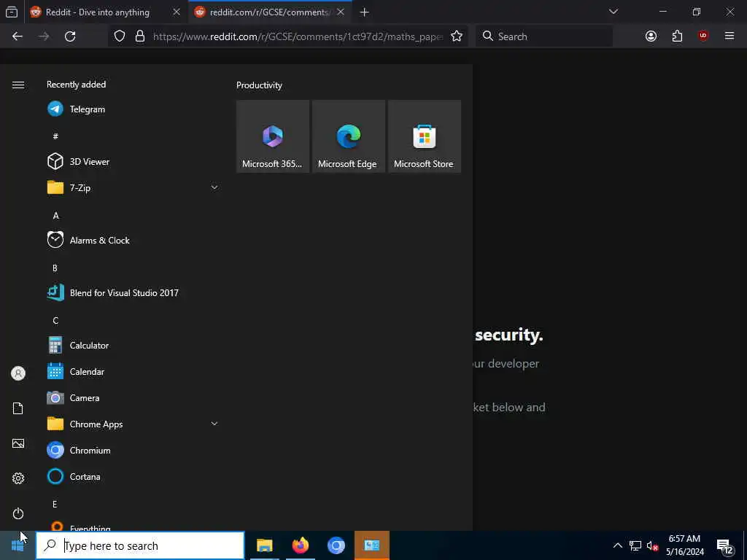Click the Productivity group header
The height and width of the screenshot is (560, 747).
(259, 85)
